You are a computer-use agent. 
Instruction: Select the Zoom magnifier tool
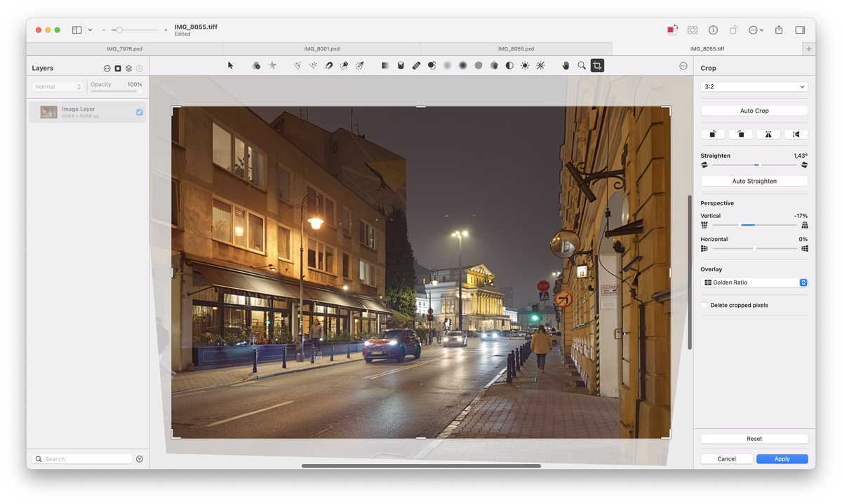[582, 65]
